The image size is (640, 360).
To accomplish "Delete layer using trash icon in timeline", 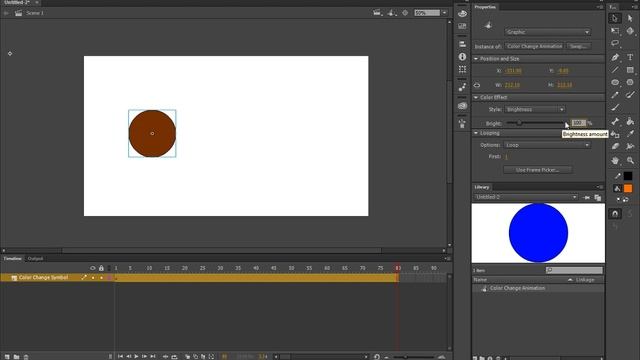I will click(x=26, y=357).
